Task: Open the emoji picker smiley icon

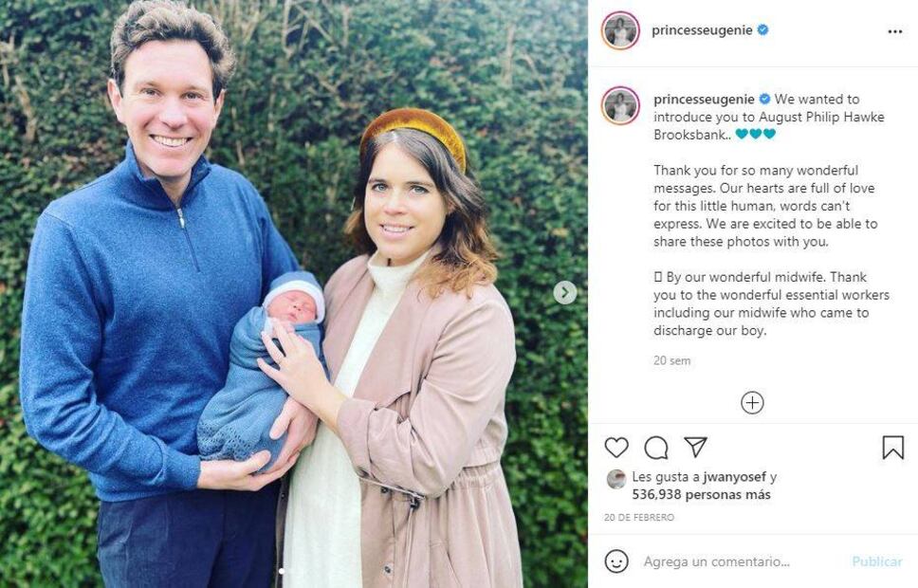Action: pos(616,561)
